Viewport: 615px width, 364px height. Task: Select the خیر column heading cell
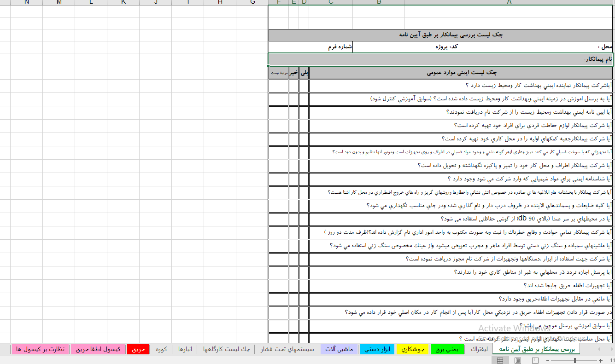click(294, 73)
